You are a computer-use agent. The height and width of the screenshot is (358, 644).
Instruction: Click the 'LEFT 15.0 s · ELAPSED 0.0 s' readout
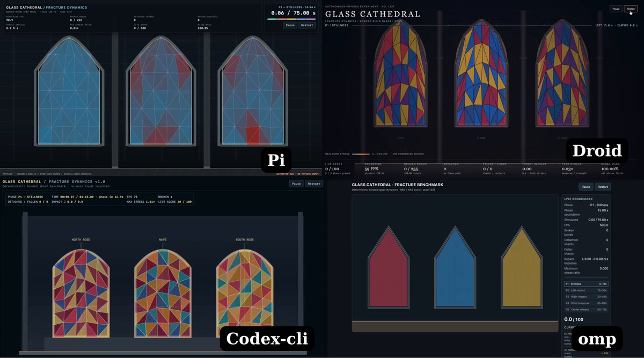point(617,25)
